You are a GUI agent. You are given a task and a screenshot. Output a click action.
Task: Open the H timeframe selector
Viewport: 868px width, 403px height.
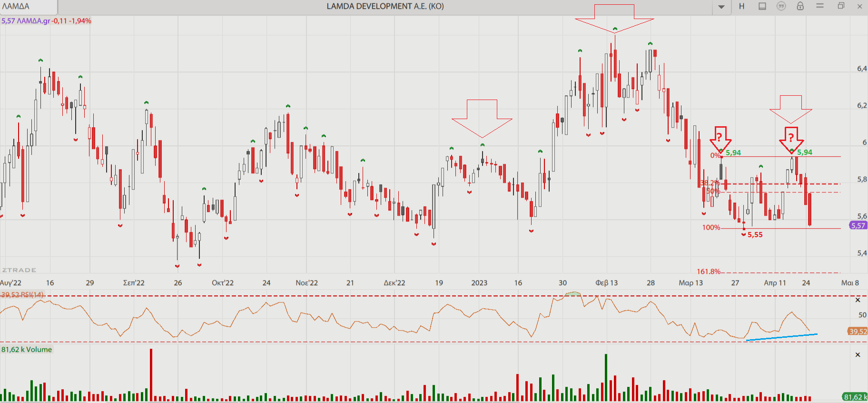point(741,6)
